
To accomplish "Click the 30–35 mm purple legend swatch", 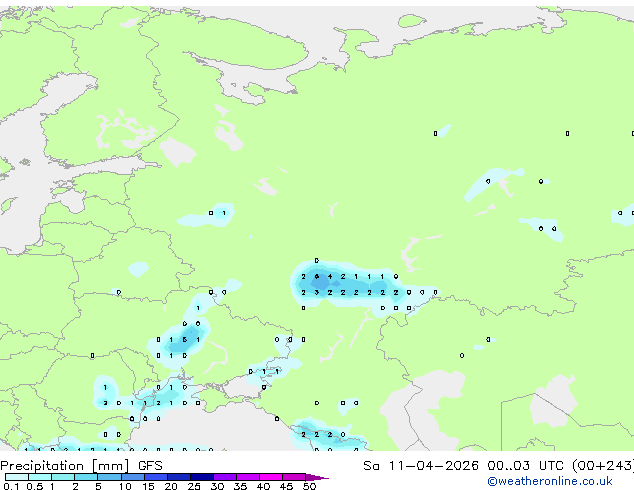I will coord(225,477).
